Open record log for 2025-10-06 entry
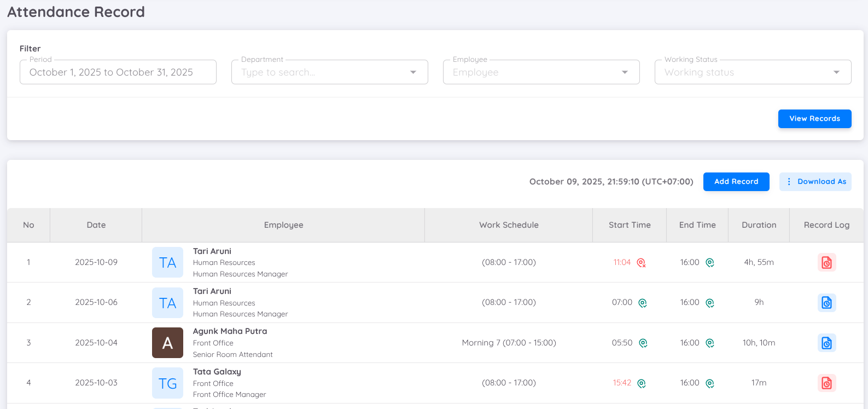Image resolution: width=868 pixels, height=409 pixels. click(x=826, y=303)
